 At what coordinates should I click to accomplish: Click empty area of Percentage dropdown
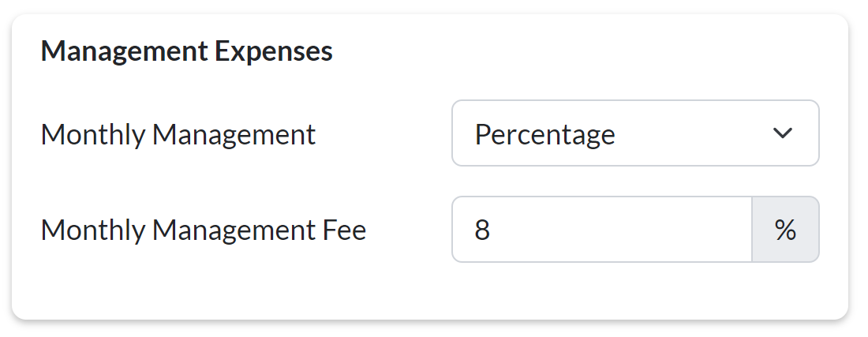pos(694,133)
